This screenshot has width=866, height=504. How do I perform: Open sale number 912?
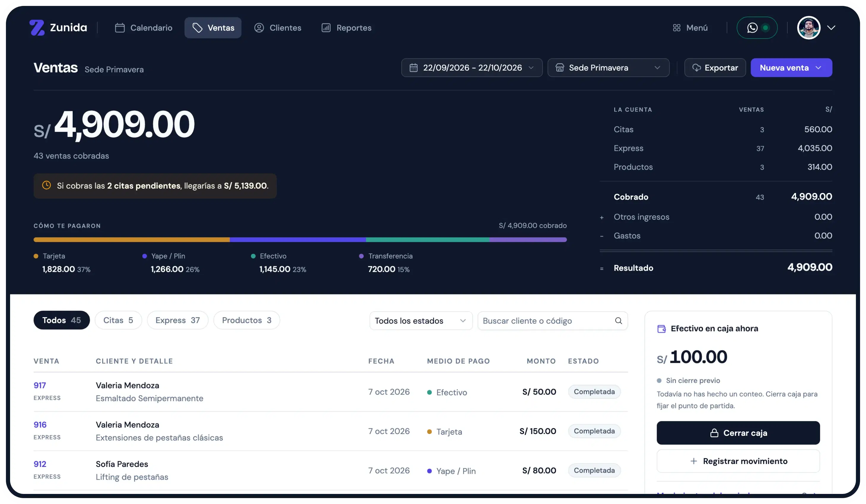[40, 464]
